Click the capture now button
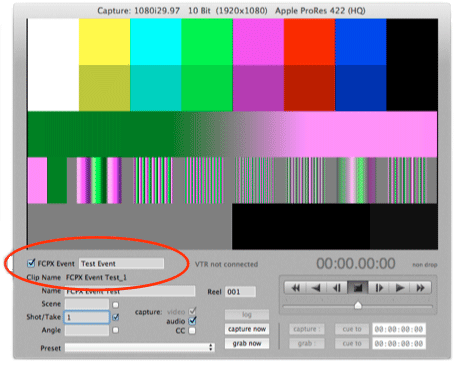The height and width of the screenshot is (366, 455). tap(247, 329)
